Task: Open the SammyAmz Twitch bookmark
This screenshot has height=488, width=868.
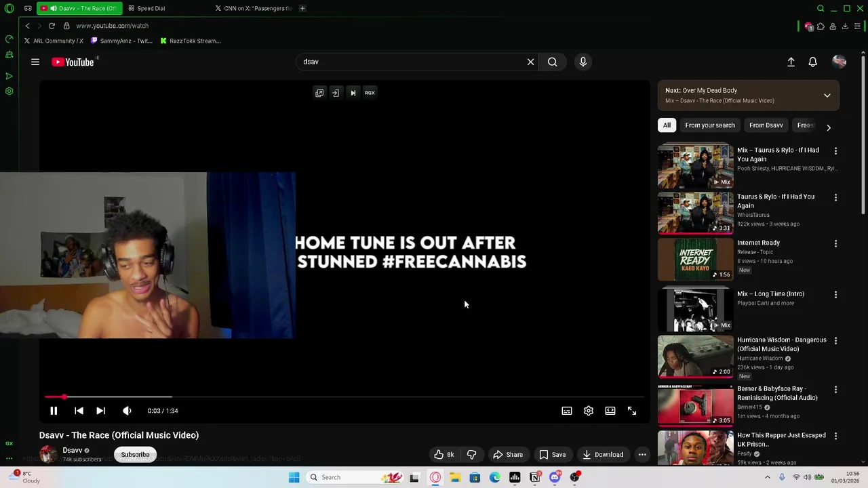Action: 121,41
